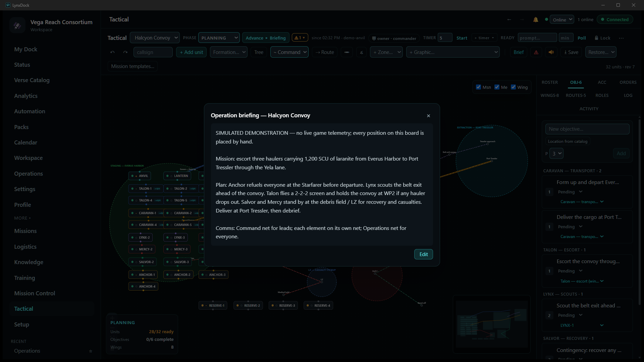Open the Graphic dropdown
The height and width of the screenshot is (362, 644).
click(x=453, y=52)
